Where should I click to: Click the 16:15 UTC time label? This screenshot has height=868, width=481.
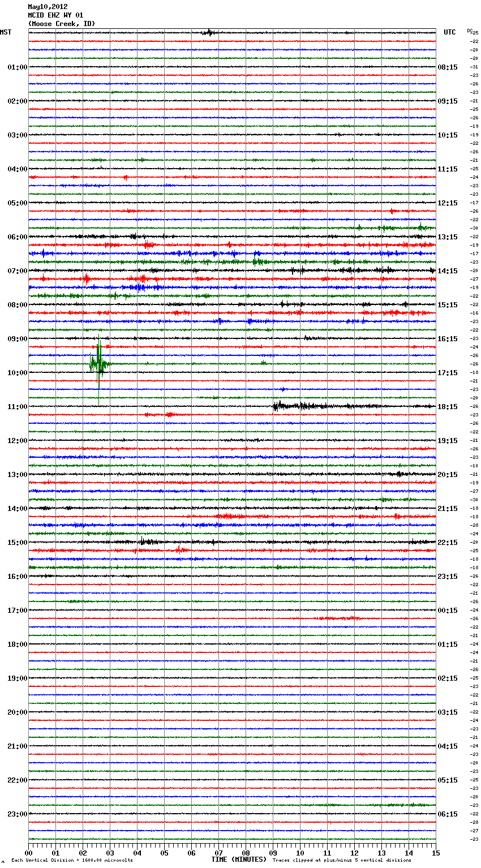448,339
